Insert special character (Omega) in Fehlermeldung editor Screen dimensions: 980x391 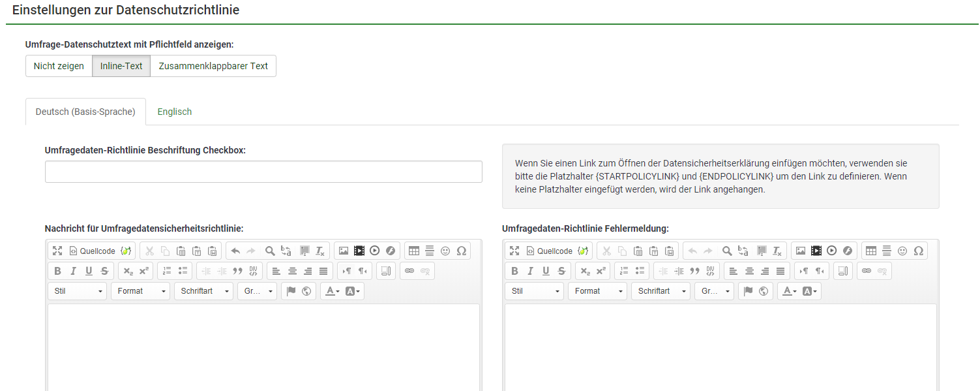(x=918, y=251)
